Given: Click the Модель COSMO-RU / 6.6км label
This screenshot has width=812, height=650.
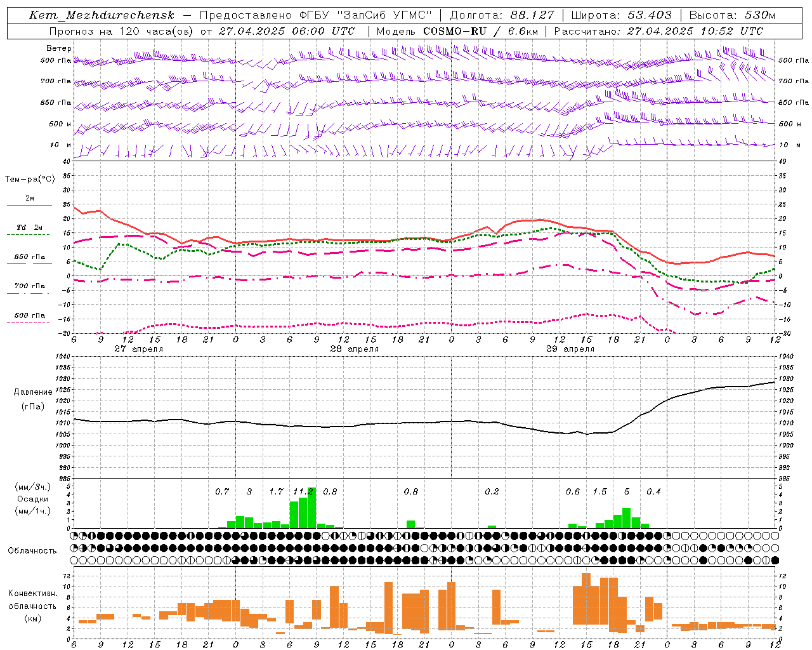Looking at the screenshot, I should (457, 31).
